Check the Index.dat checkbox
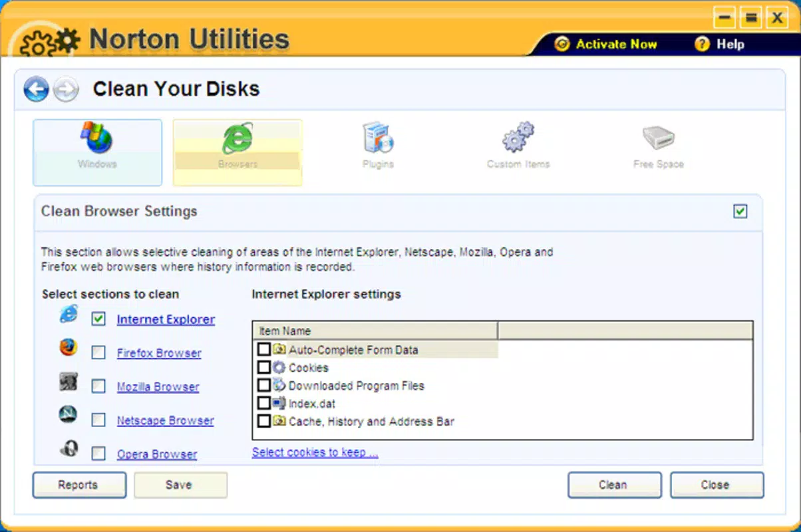The image size is (801, 532). [264, 404]
